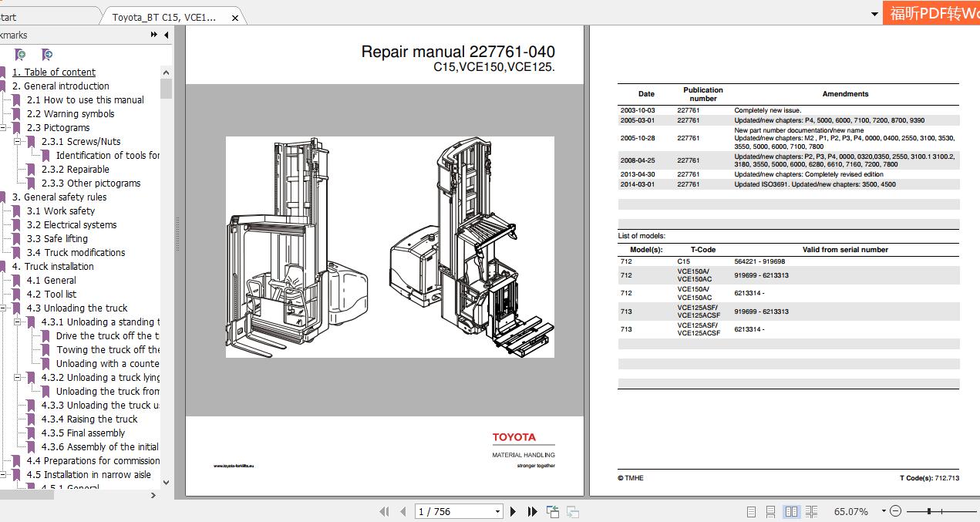This screenshot has height=522, width=980.
Task: Enable continuous scrolling page view
Action: [771, 510]
